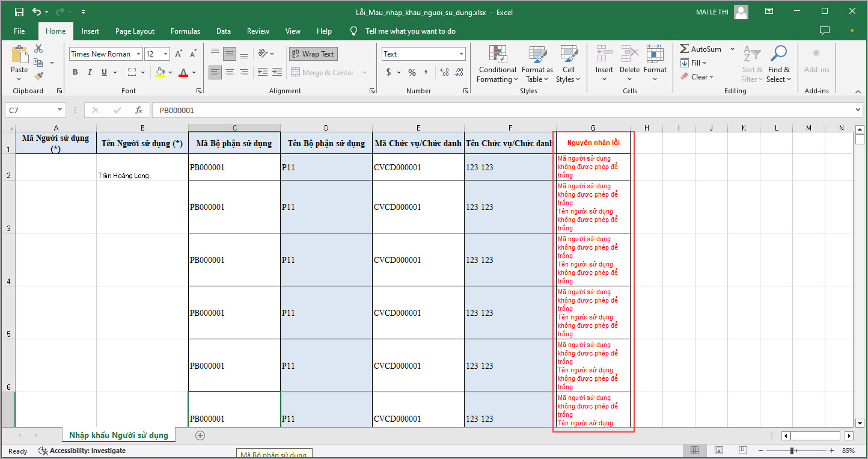
Task: Click Accessibility: Investigate in status bar
Action: (x=82, y=451)
